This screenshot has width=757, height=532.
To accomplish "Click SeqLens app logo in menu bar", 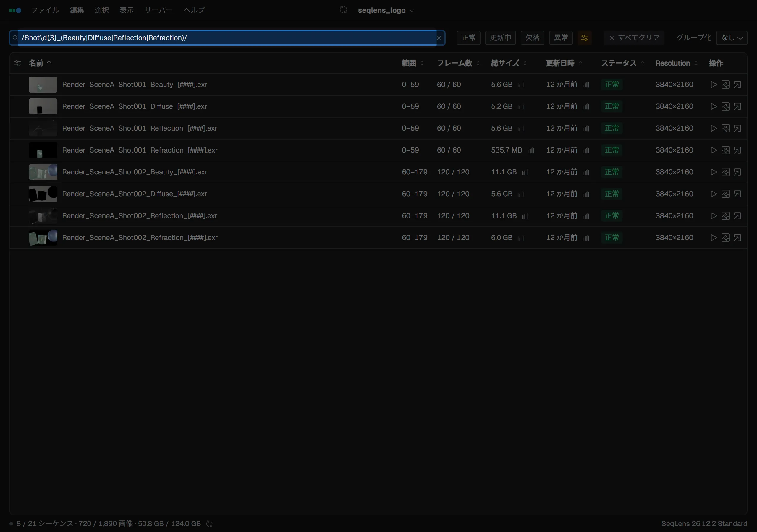I will pos(15,10).
